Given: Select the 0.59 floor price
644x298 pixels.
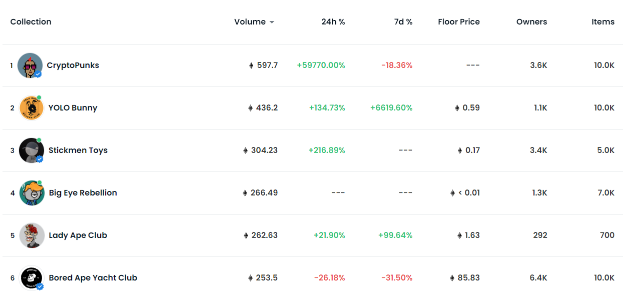Looking at the screenshot, I should [471, 108].
